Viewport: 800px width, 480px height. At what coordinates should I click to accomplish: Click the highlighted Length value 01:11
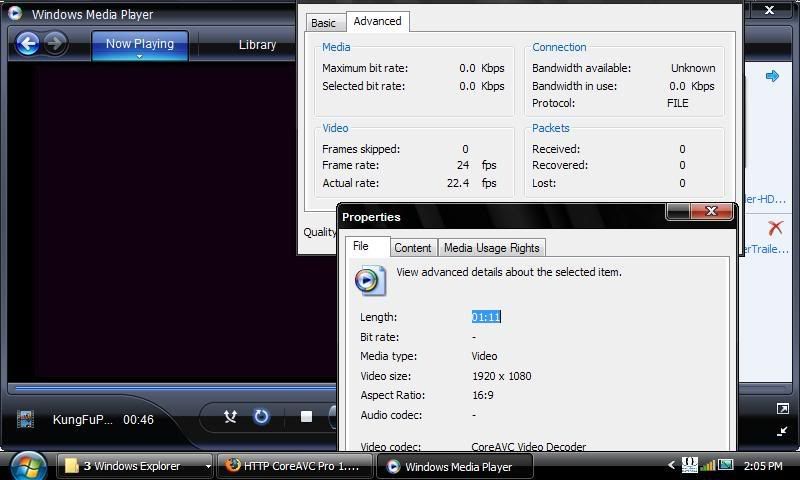[486, 317]
